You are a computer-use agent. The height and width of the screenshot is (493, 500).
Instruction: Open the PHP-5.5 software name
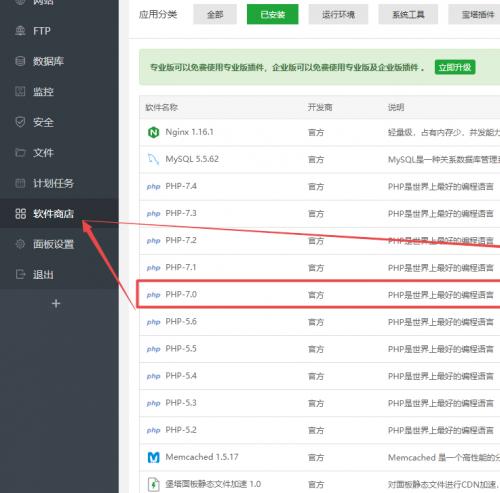181,349
